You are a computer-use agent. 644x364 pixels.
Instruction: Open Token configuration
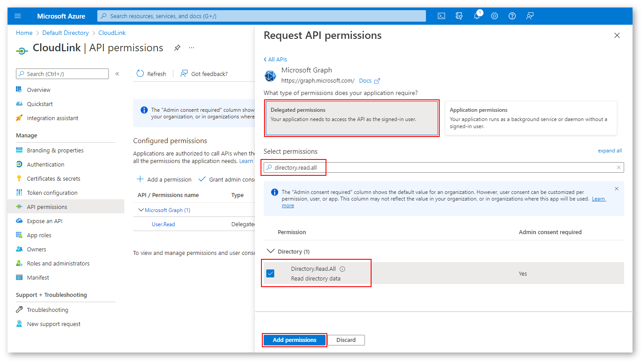[52, 193]
